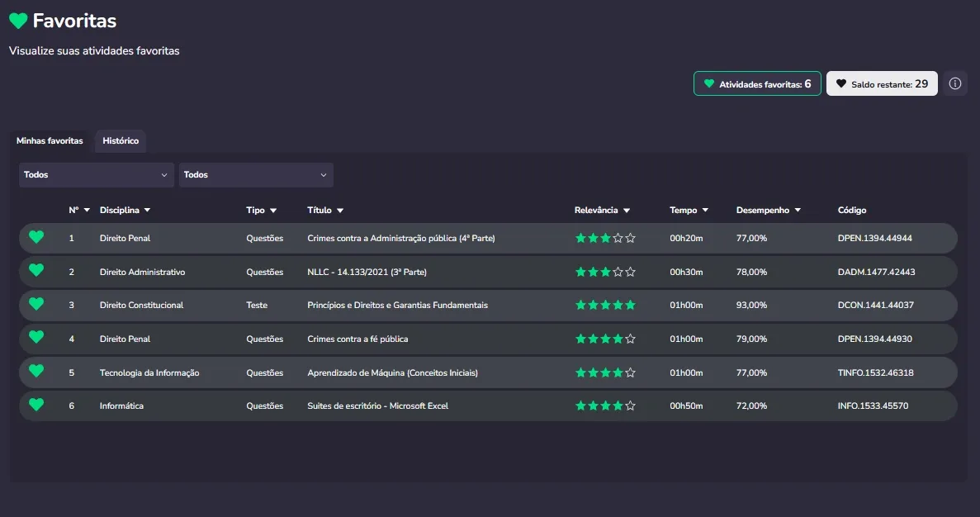The image size is (980, 517).
Task: Open title Crimes contra a fé pública
Action: 357,339
